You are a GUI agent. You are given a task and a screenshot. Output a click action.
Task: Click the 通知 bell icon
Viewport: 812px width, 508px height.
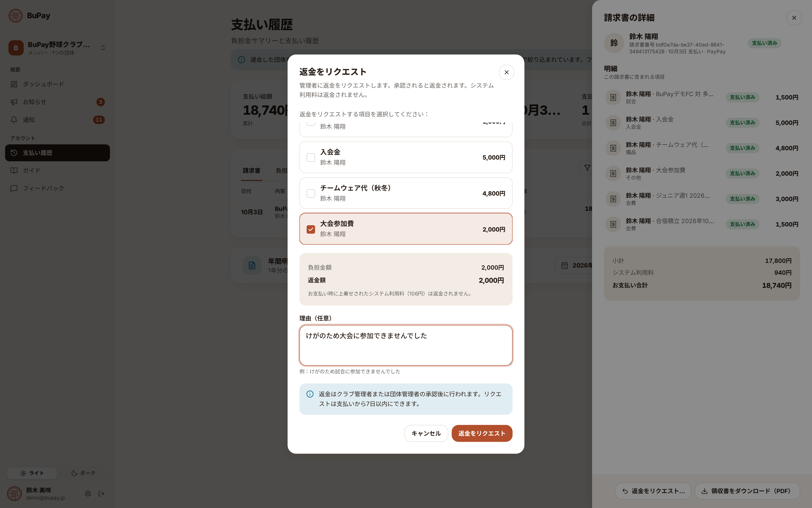pos(14,120)
